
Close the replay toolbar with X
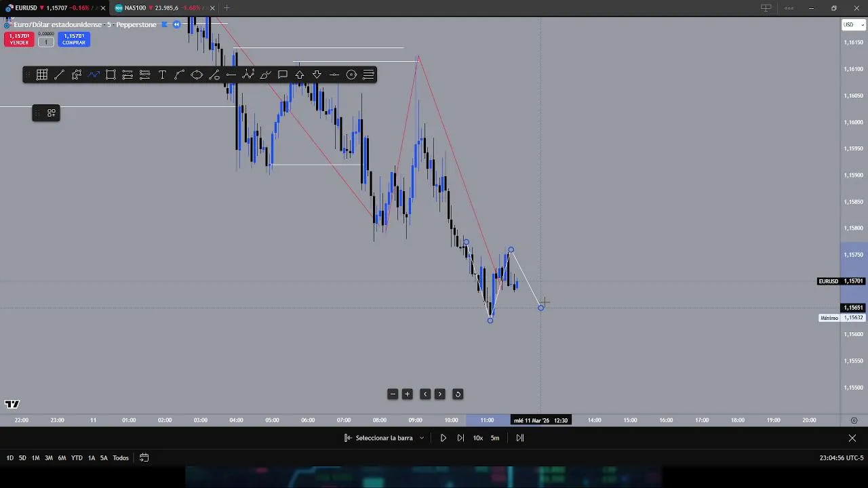tap(852, 438)
